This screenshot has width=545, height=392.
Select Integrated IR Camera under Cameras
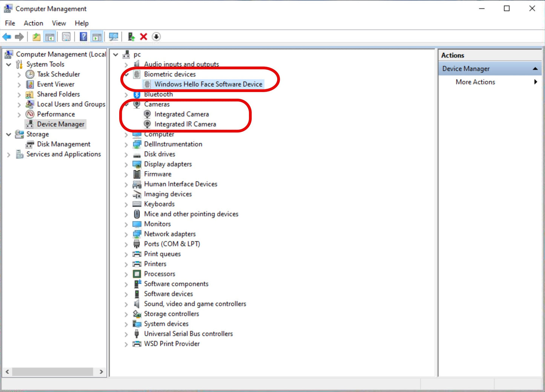185,124
